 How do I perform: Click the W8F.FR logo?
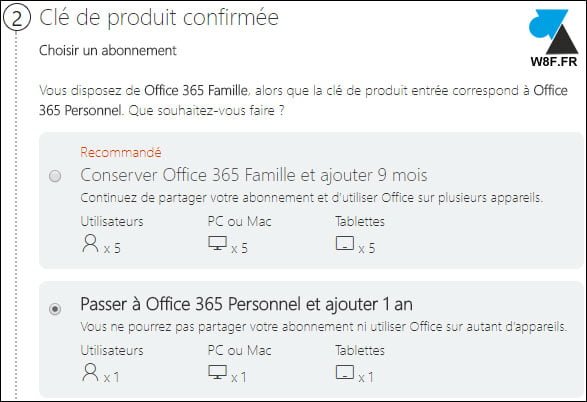pos(554,39)
